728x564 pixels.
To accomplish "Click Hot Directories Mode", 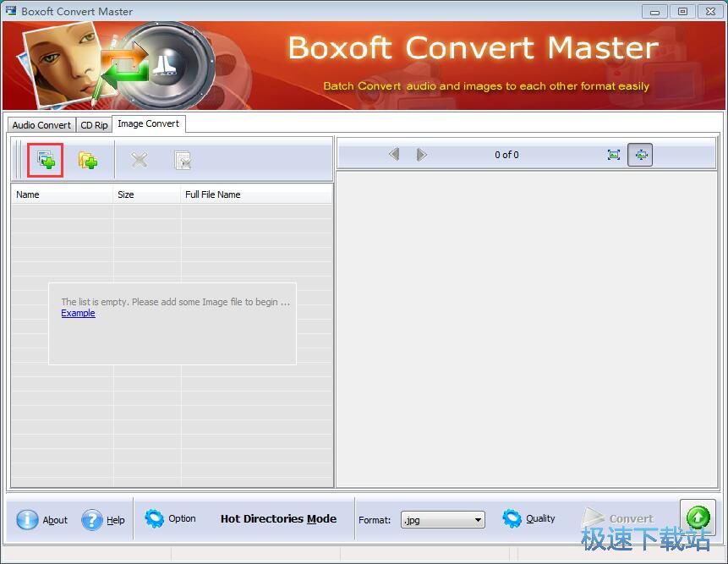I will point(278,519).
